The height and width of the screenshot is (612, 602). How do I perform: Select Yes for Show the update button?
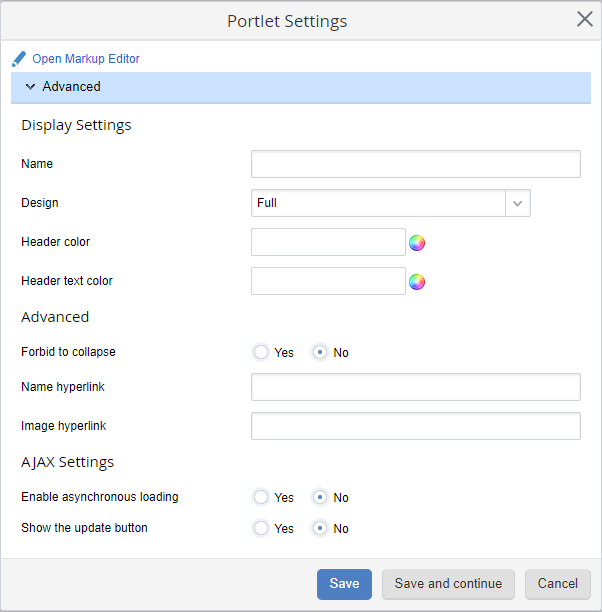tap(261, 528)
